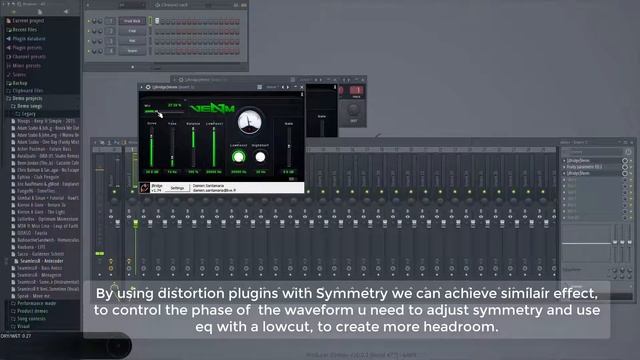
Task: Mute the Clap channel green LED
Action: [89, 31]
